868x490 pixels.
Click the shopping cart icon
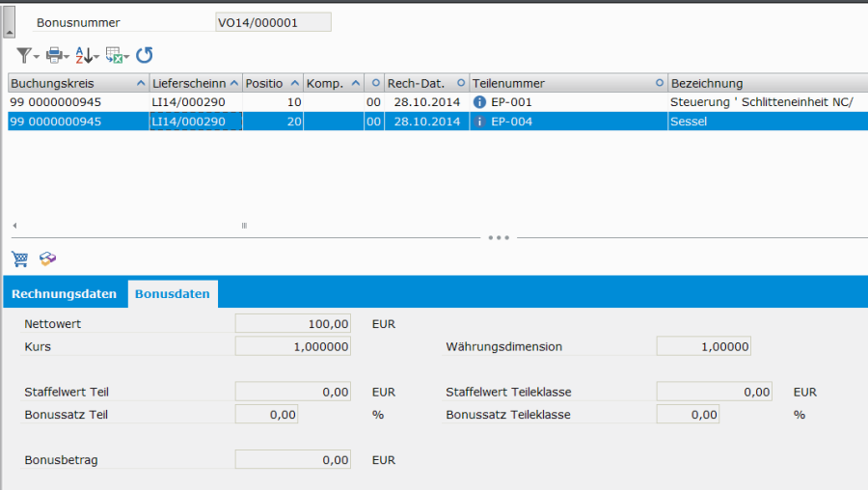tap(19, 259)
